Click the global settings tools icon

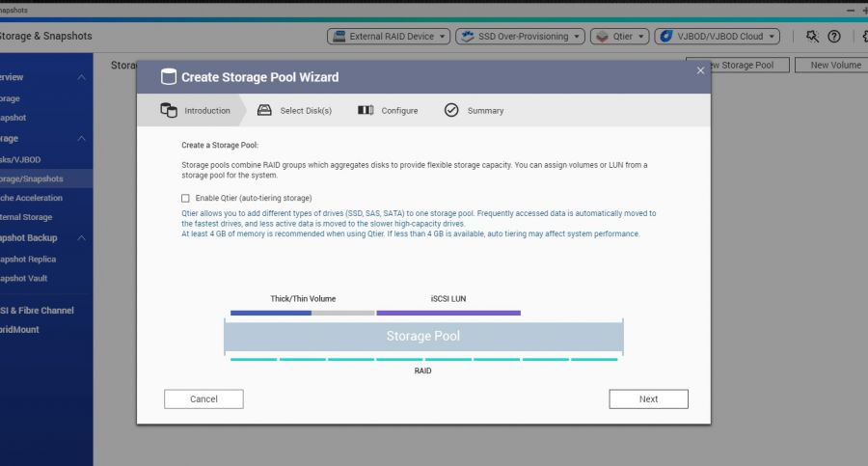point(812,37)
